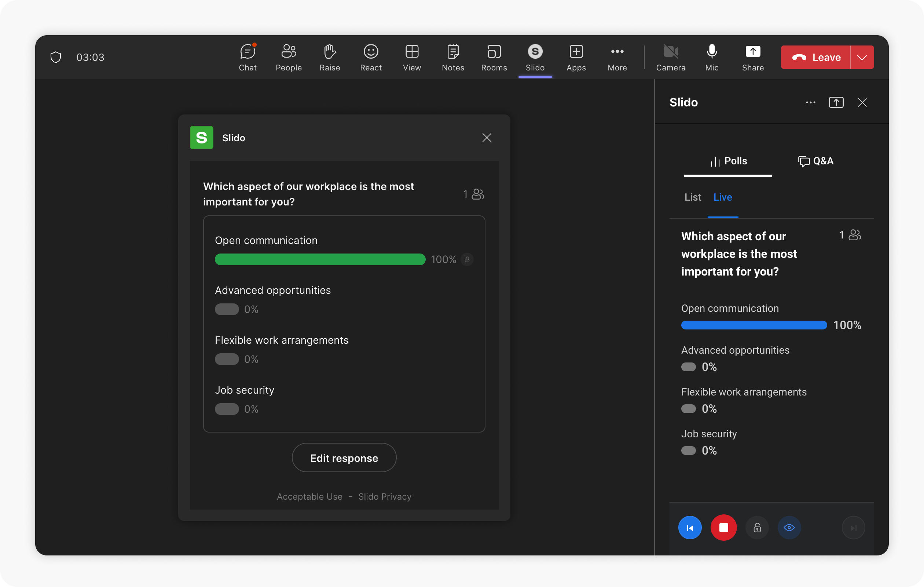Select Job security option in dialog
Image resolution: width=924 pixels, height=587 pixels.
245,390
